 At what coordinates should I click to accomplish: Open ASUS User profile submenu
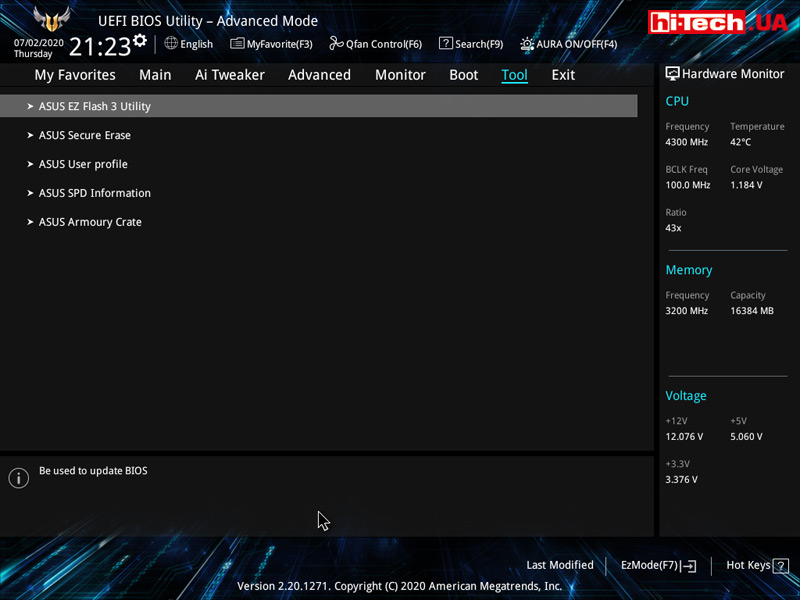point(83,164)
